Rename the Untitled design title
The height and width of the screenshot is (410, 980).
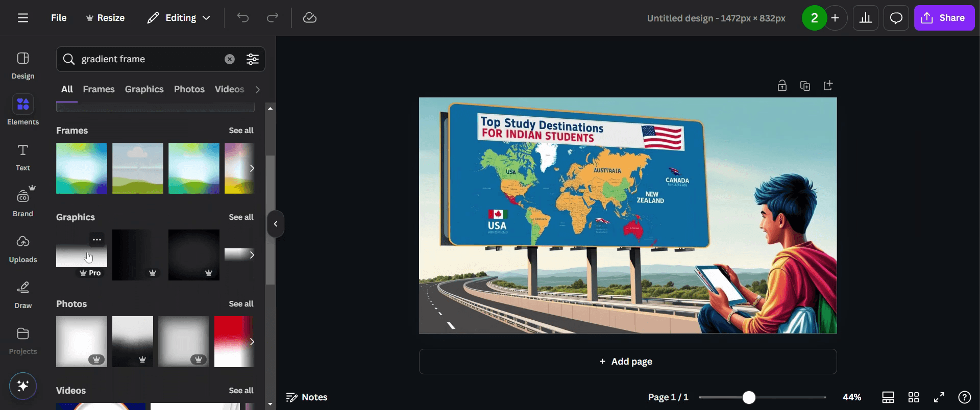(x=716, y=18)
